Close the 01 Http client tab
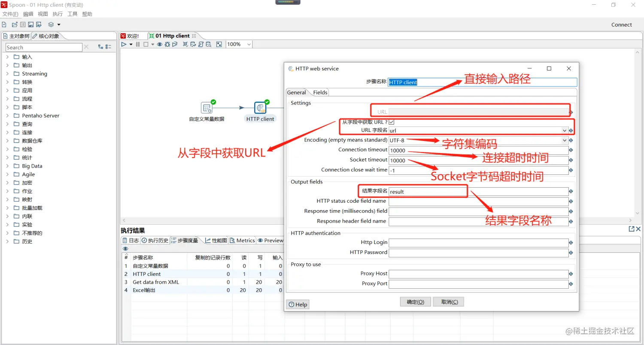The height and width of the screenshot is (345, 644). point(194,36)
